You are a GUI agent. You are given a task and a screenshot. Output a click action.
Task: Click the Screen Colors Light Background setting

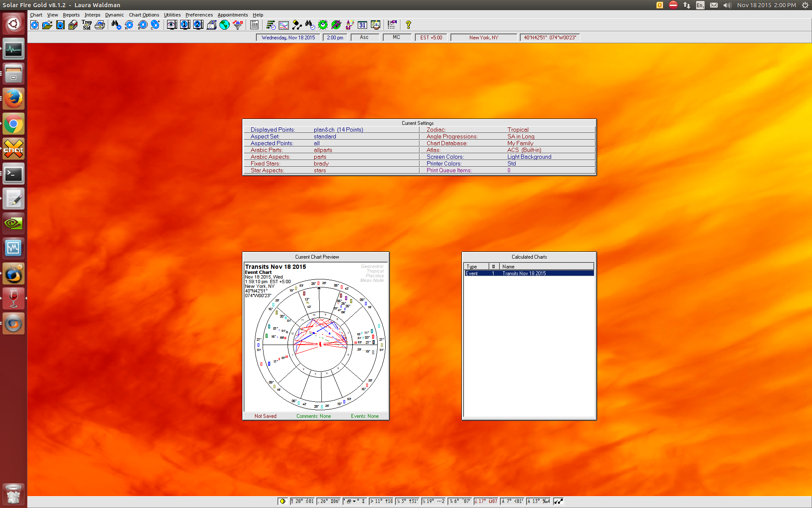pos(507,157)
